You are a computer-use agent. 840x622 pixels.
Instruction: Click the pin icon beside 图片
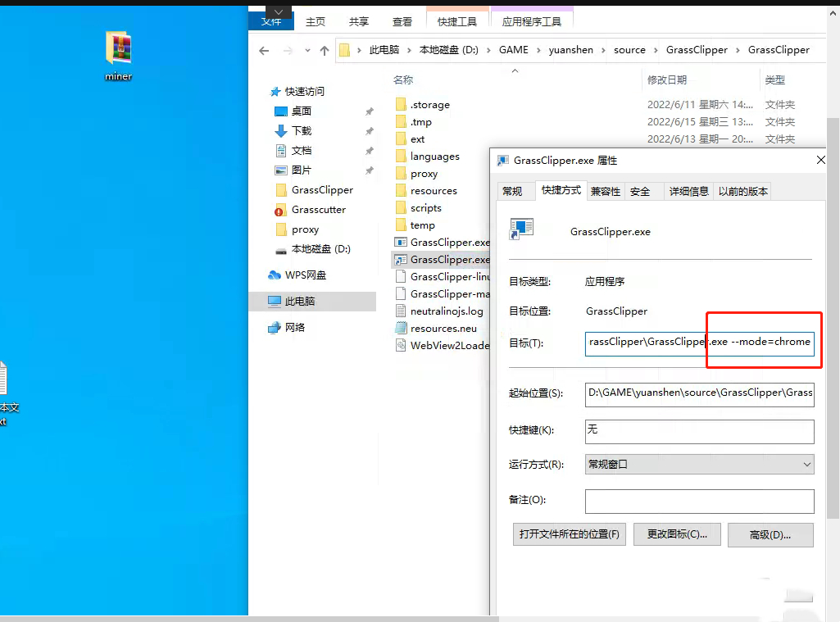point(369,171)
